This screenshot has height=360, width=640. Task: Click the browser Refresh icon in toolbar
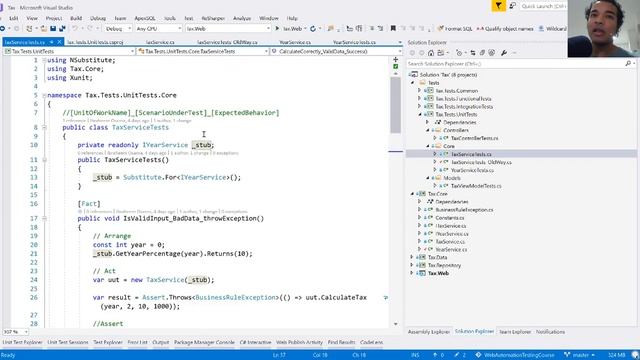coord(313,29)
